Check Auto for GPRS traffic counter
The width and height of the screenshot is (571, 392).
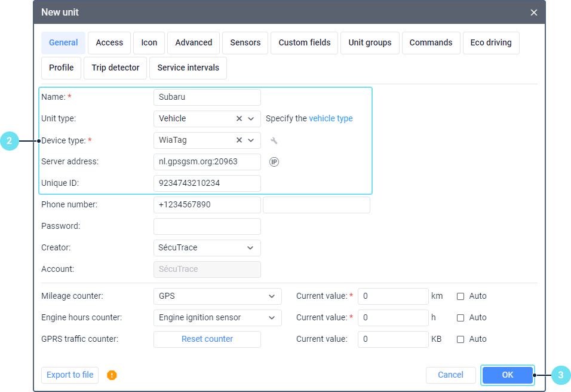[x=461, y=339]
